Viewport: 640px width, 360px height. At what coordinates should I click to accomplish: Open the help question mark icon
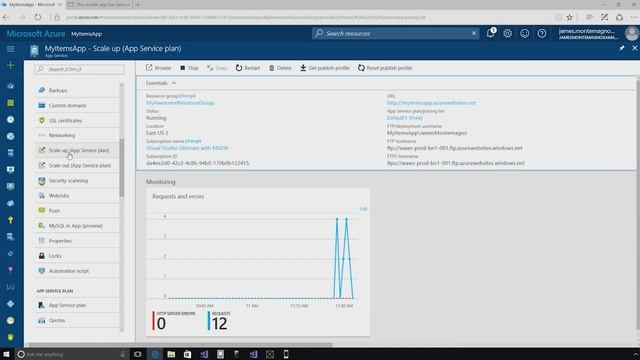pyautogui.click(x=542, y=33)
